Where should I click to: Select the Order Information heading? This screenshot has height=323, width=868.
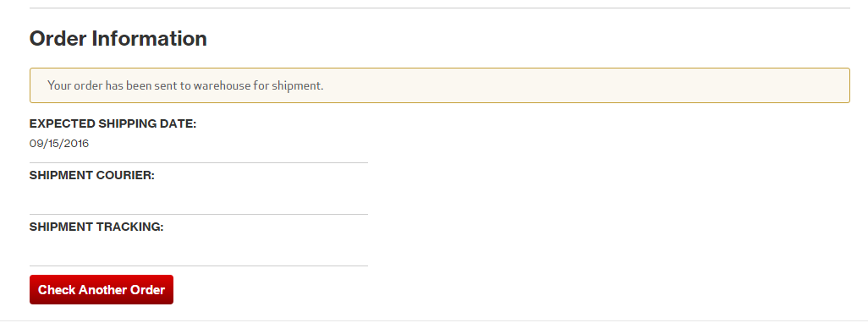(x=118, y=39)
